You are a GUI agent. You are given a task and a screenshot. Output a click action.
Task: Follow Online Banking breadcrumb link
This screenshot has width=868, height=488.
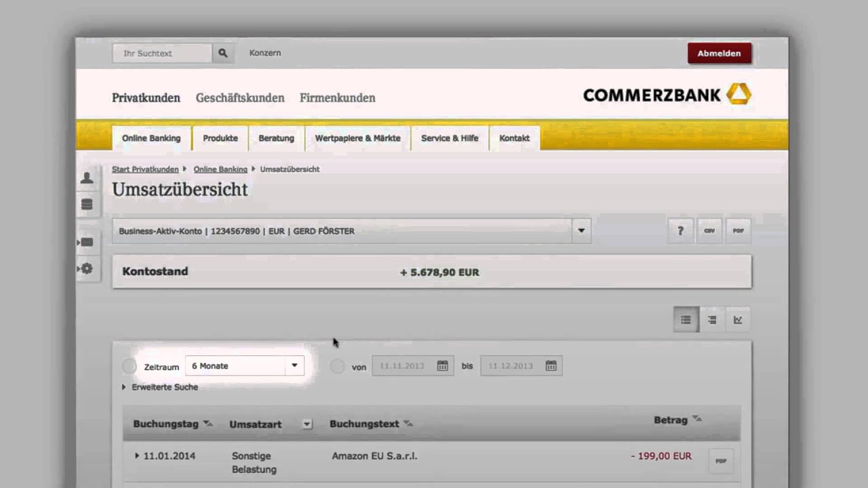click(220, 169)
